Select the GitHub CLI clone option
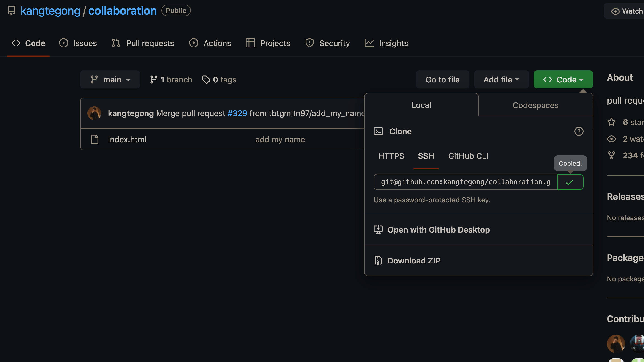The height and width of the screenshot is (362, 644). click(x=468, y=156)
